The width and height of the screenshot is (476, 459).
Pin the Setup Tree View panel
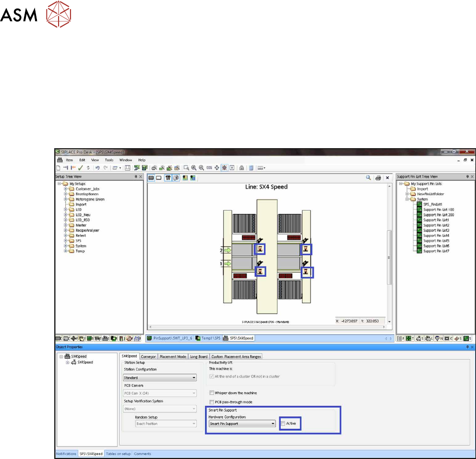[x=136, y=177]
